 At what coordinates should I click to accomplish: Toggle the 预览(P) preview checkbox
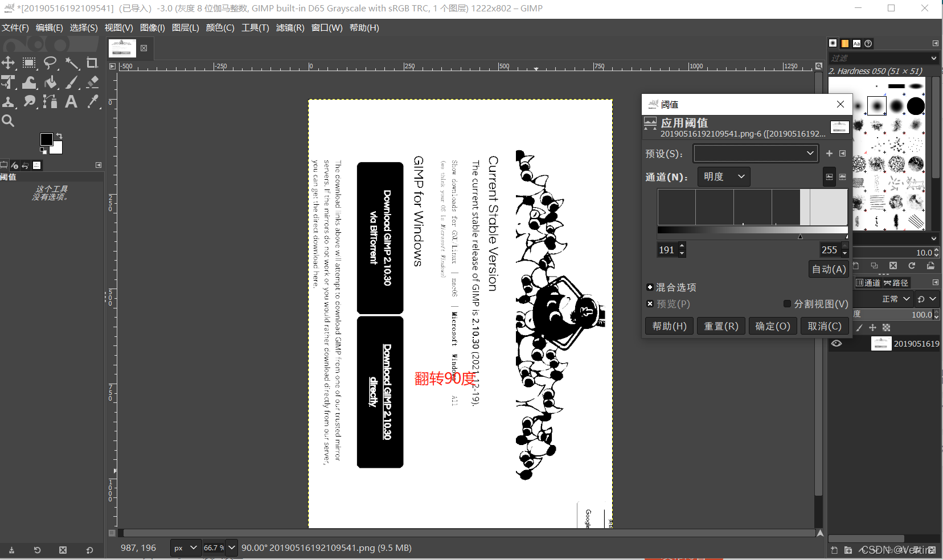tap(650, 304)
